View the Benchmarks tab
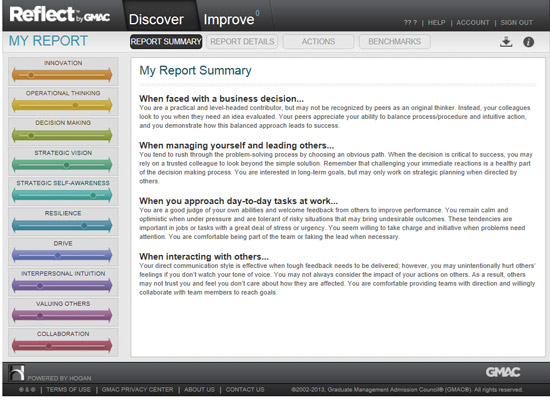550x401 pixels. (x=395, y=41)
